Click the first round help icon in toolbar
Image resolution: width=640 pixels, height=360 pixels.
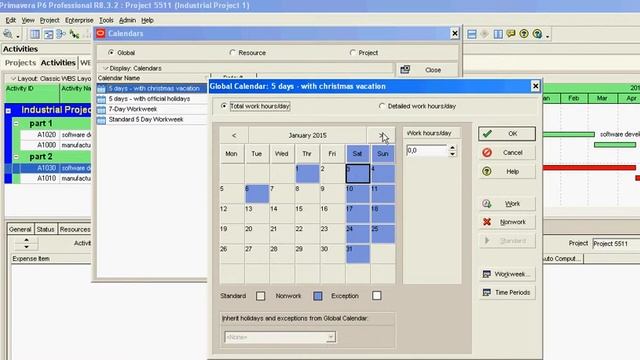pyautogui.click(x=524, y=34)
